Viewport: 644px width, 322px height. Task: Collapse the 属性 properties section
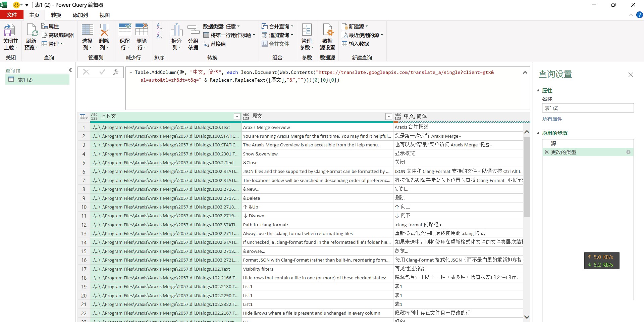tap(538, 90)
